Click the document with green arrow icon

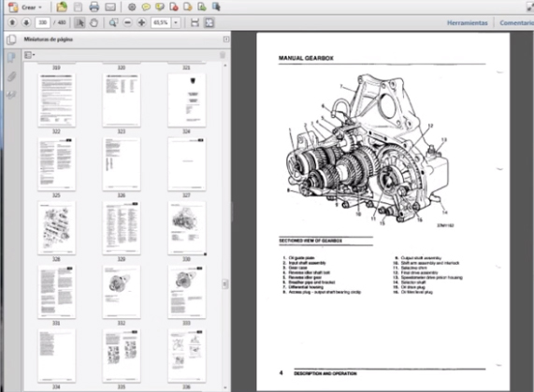(x=202, y=7)
